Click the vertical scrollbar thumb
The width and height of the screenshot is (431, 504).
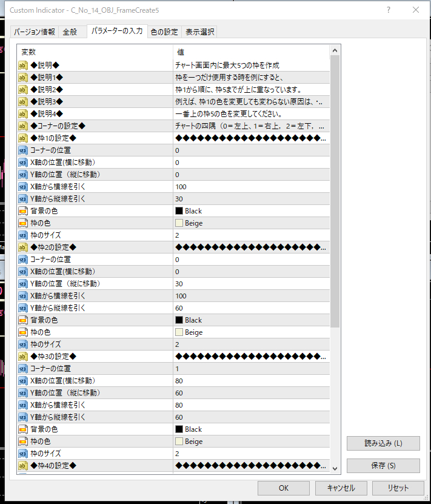tap(335, 192)
